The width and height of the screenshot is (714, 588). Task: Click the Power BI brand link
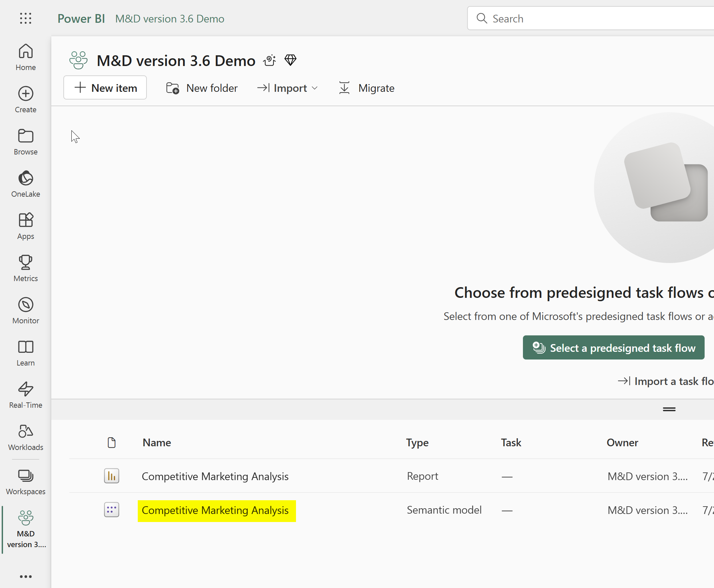click(81, 19)
